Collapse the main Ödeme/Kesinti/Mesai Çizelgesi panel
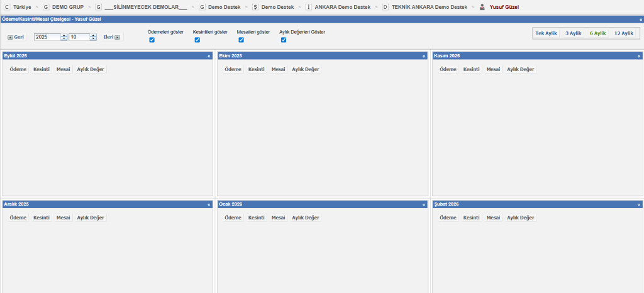The image size is (644, 293). (640, 19)
